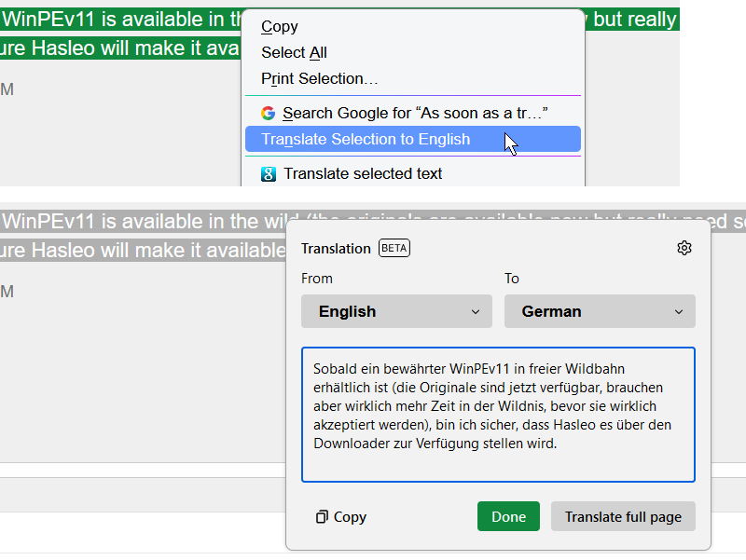This screenshot has height=560, width=746.
Task: Click the Google icon in context menu
Action: (x=268, y=113)
